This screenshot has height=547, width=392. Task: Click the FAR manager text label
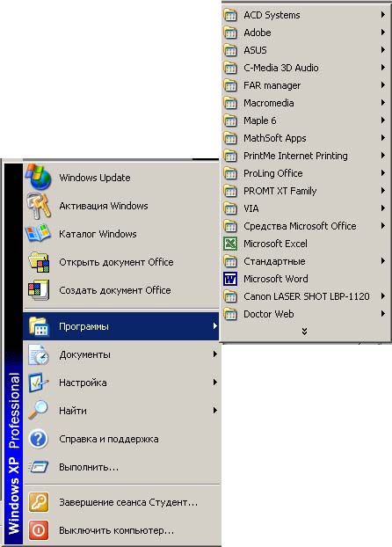[x=272, y=85]
